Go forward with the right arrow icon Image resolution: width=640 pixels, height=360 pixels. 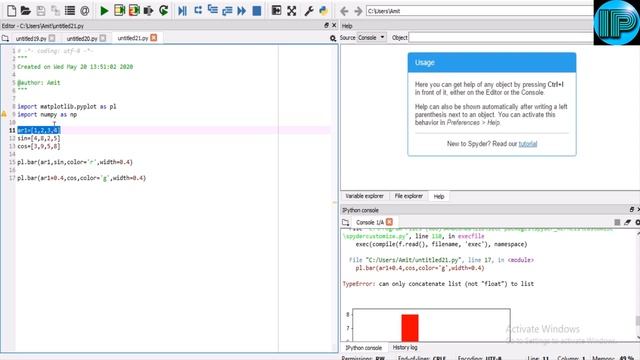(x=358, y=11)
